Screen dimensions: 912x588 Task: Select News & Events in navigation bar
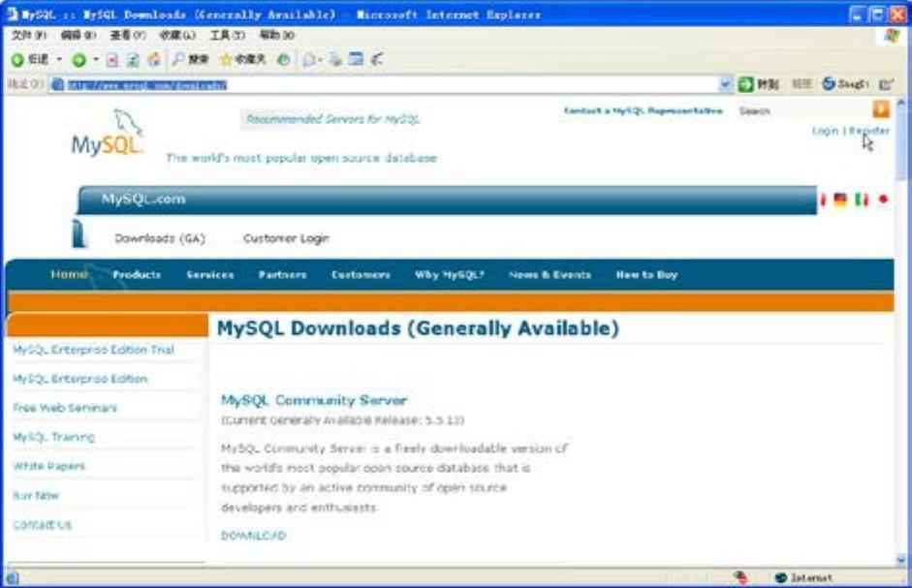point(550,274)
